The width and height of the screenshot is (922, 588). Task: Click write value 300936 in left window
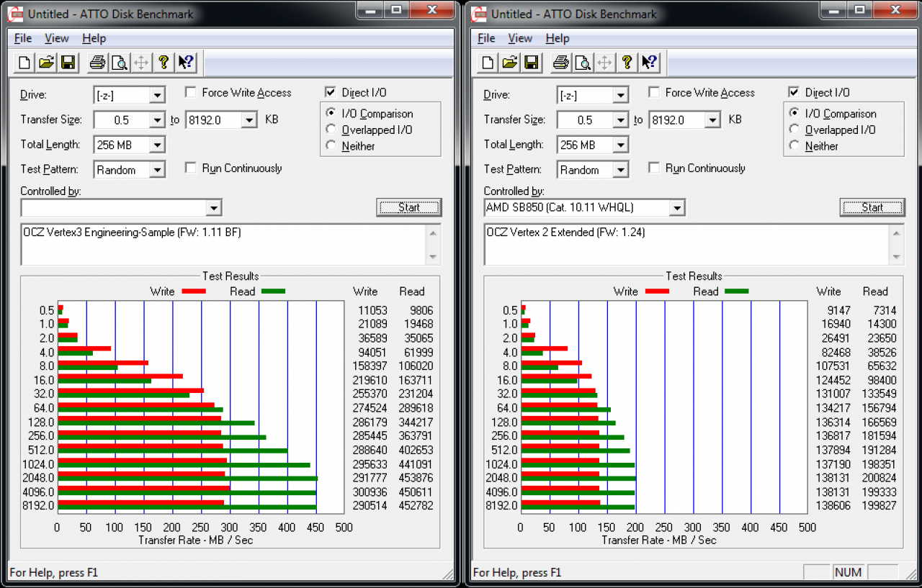(x=370, y=492)
